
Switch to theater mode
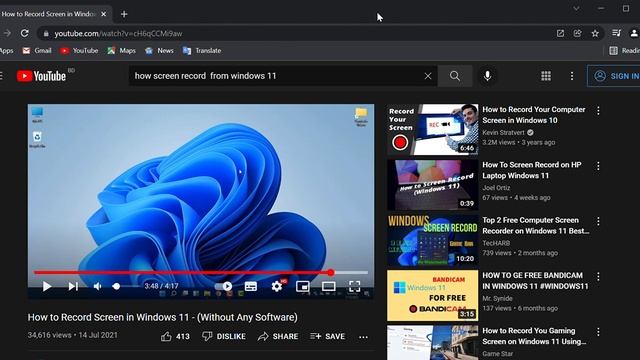tap(329, 287)
